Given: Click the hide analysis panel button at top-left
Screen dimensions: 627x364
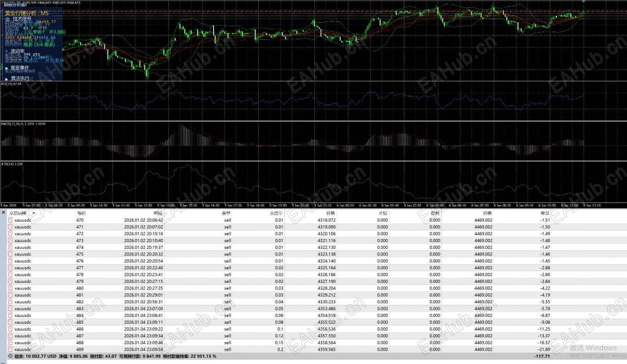Looking at the screenshot, I should [15, 5].
